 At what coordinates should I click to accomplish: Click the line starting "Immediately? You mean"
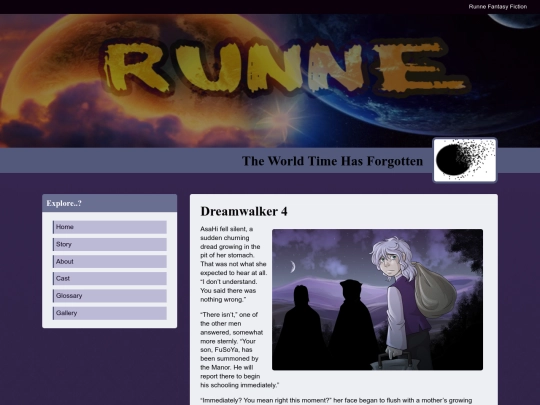(336, 401)
